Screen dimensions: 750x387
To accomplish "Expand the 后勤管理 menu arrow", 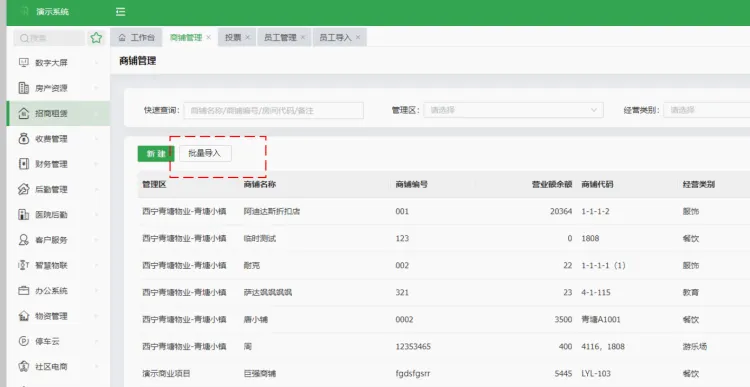I will point(97,189).
